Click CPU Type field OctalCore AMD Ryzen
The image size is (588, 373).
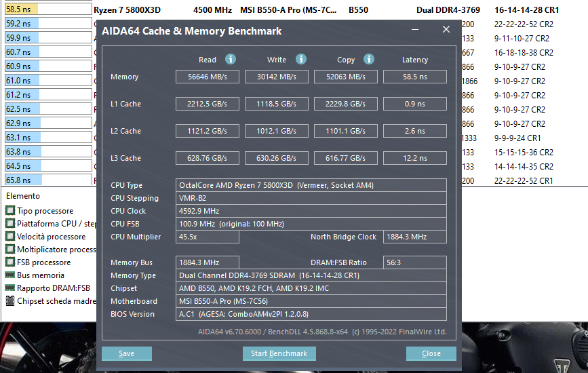click(311, 185)
